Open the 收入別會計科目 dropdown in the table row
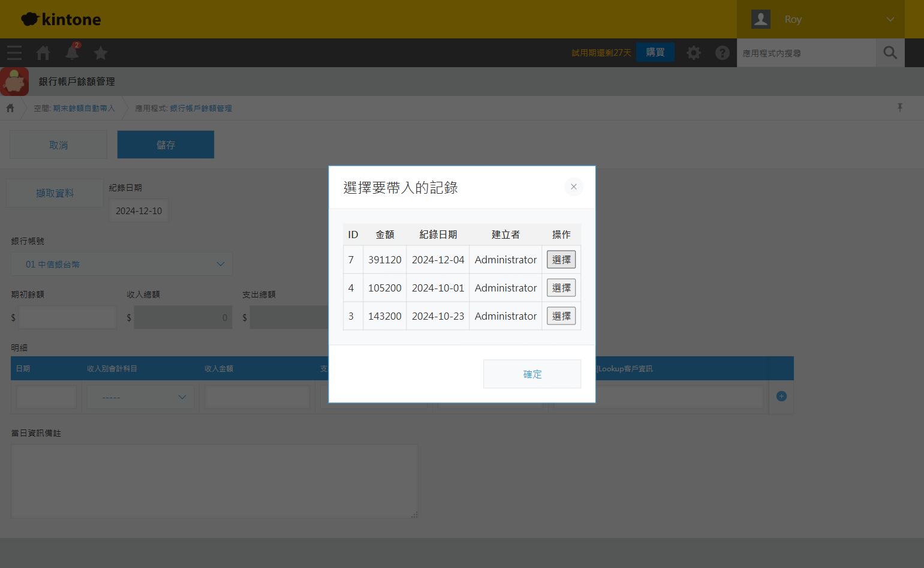Screen dimensions: 924x568 pyautogui.click(x=141, y=397)
